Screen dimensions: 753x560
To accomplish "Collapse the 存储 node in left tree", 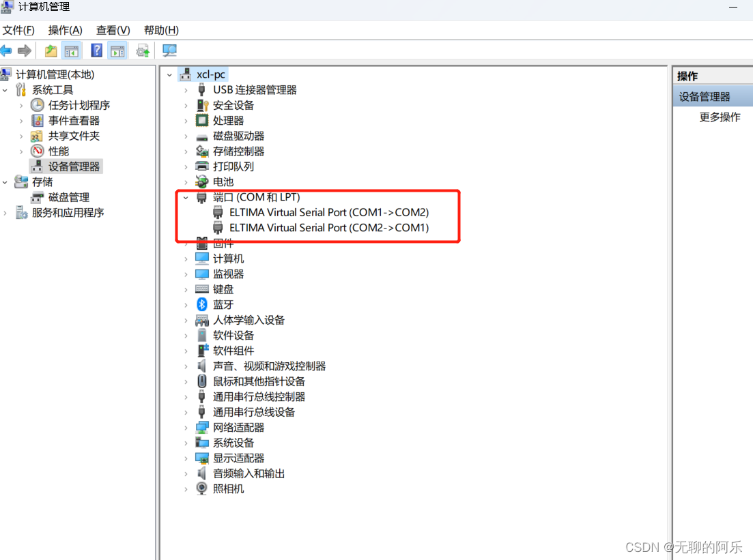I will coord(5,182).
